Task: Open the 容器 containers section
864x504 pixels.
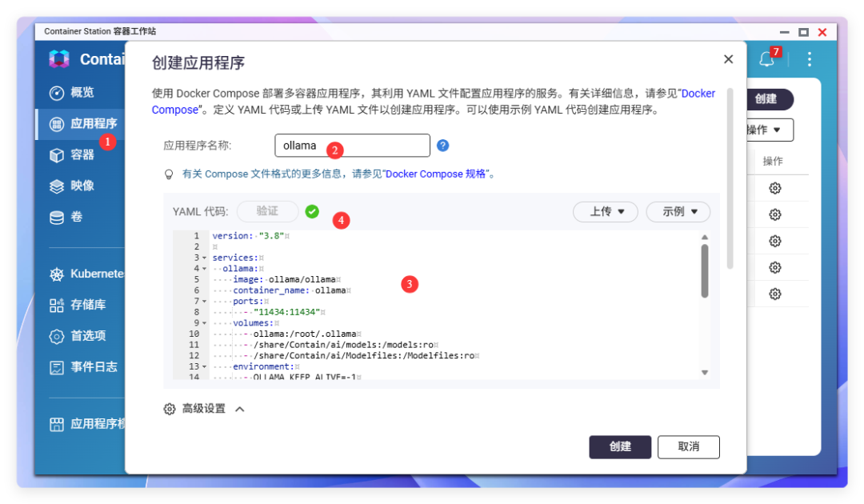Action: coord(72,154)
